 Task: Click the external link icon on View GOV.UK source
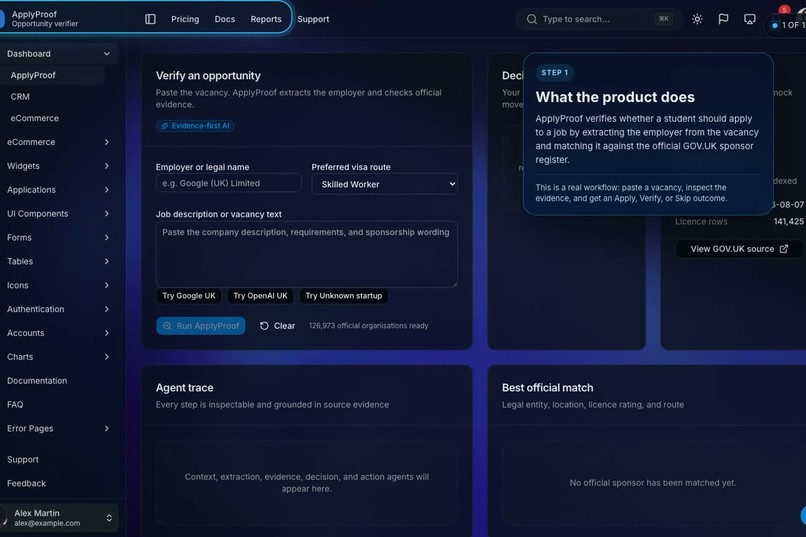[x=783, y=249]
